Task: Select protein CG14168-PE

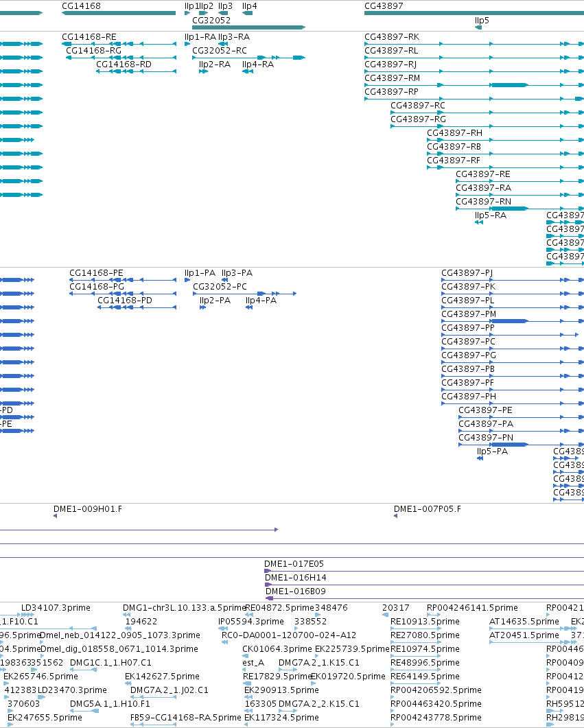Action: [x=96, y=273]
